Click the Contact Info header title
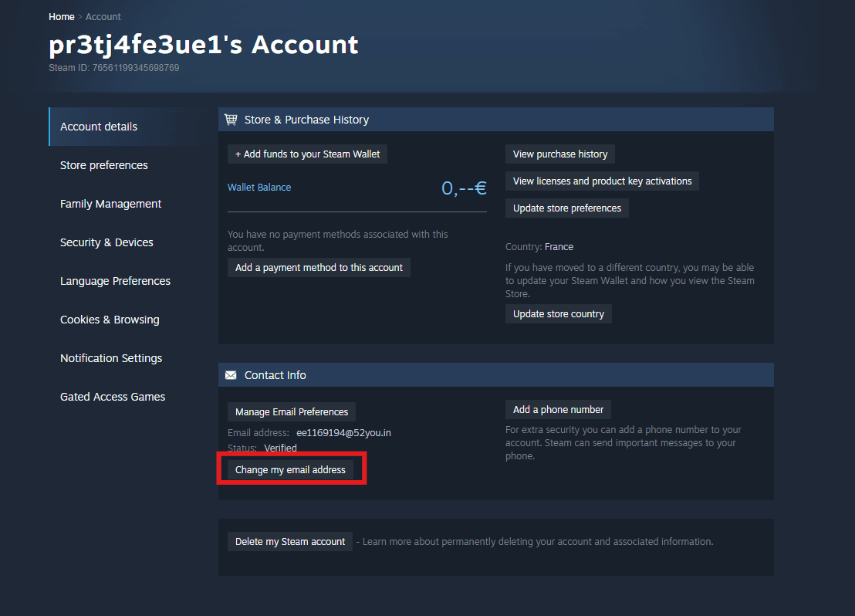 click(275, 375)
